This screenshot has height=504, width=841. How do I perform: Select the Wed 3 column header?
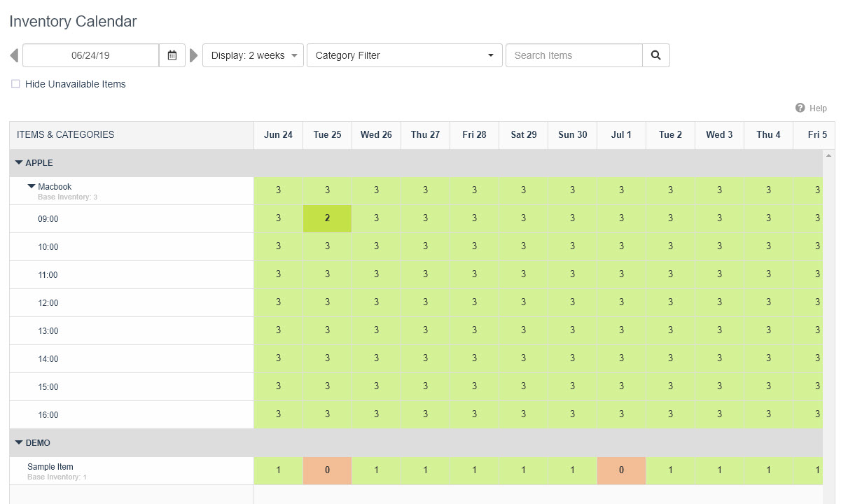[719, 135]
